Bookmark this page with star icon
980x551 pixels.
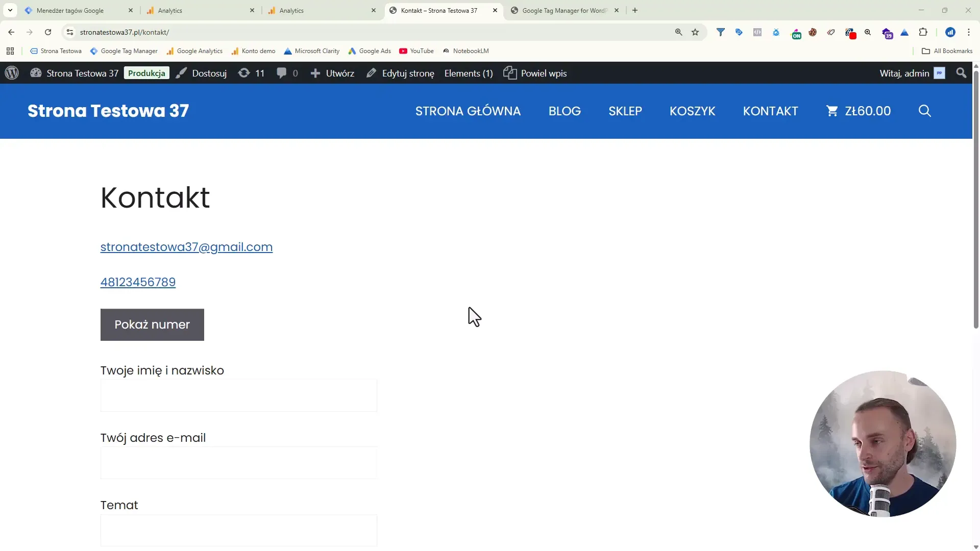[695, 32]
